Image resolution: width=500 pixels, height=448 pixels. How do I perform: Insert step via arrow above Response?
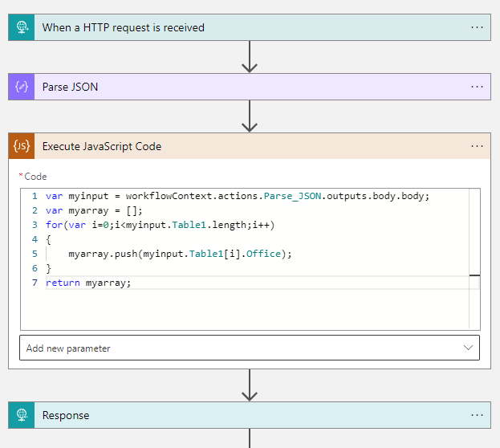pos(250,385)
